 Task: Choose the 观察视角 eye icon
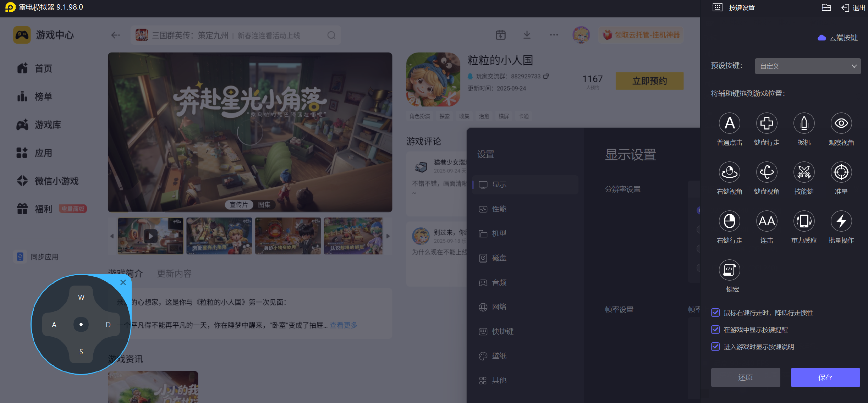841,123
